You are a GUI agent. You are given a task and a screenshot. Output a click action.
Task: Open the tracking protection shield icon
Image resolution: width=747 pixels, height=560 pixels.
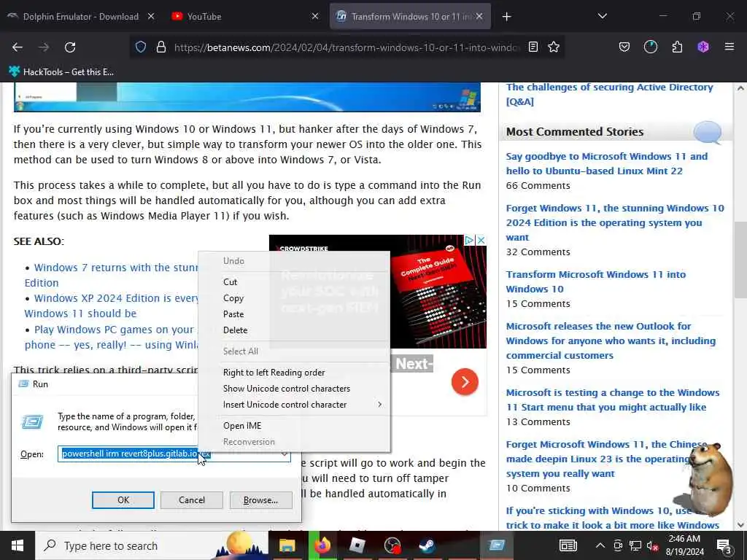tap(141, 47)
